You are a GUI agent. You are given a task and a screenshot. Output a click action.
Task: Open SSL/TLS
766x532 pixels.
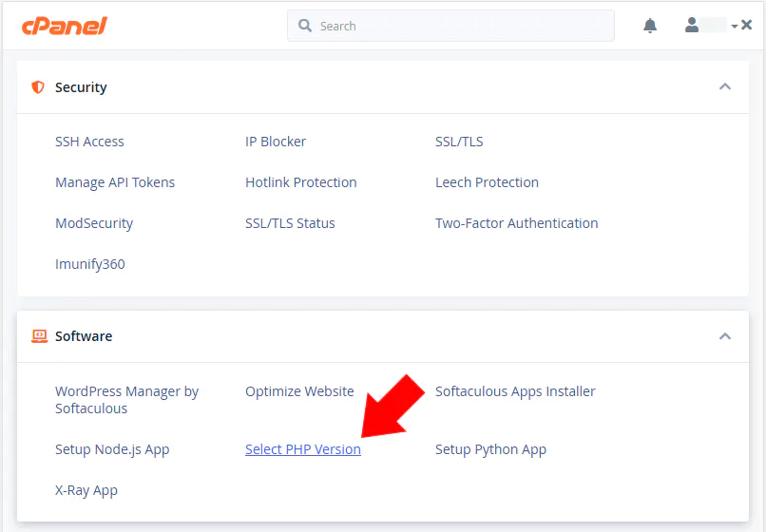click(459, 142)
